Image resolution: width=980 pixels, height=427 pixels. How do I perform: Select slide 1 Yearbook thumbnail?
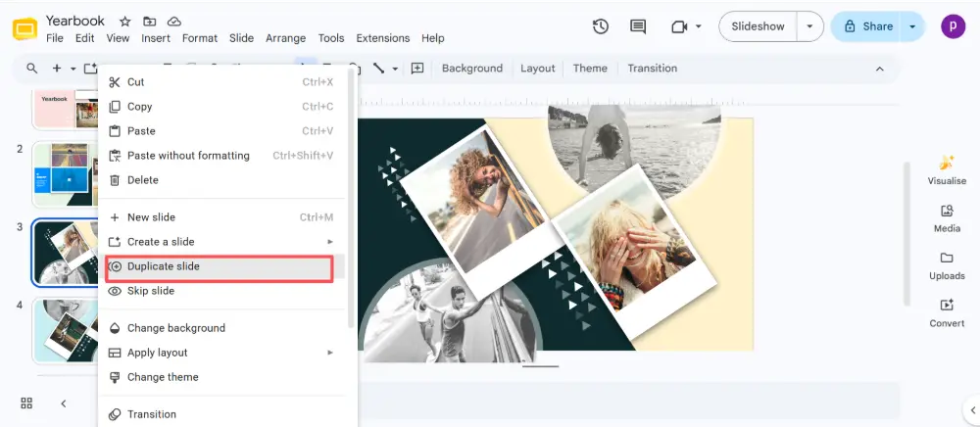coord(66,108)
